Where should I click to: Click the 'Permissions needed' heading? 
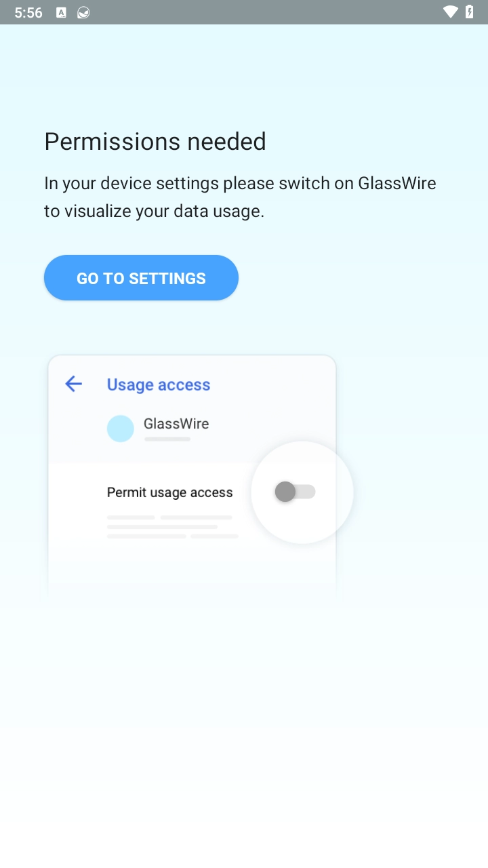coord(155,141)
